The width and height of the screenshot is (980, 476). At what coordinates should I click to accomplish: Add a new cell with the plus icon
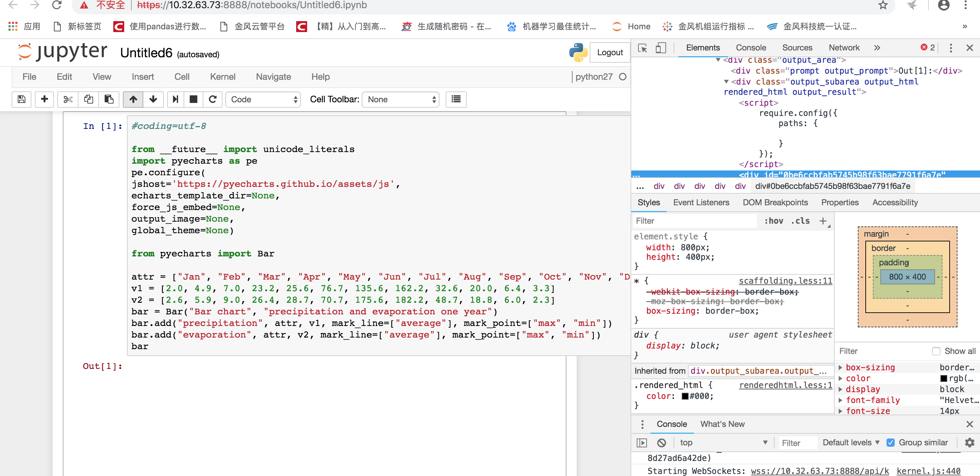(44, 99)
